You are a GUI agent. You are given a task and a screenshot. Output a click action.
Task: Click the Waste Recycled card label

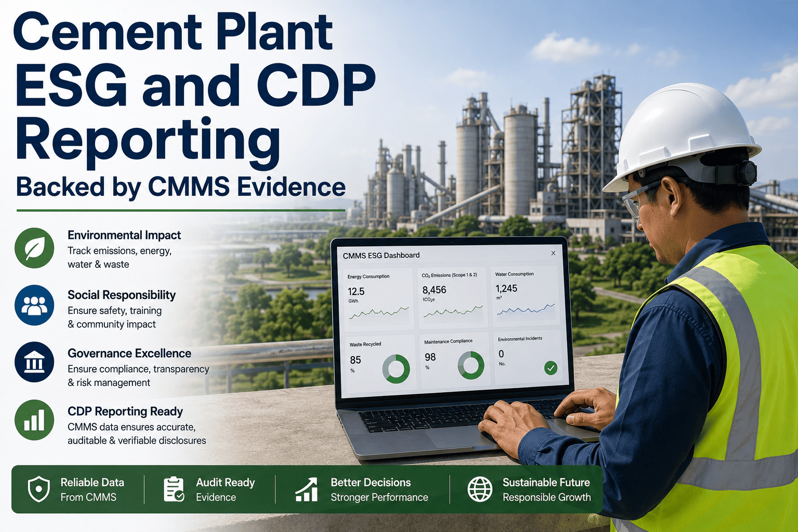365,344
